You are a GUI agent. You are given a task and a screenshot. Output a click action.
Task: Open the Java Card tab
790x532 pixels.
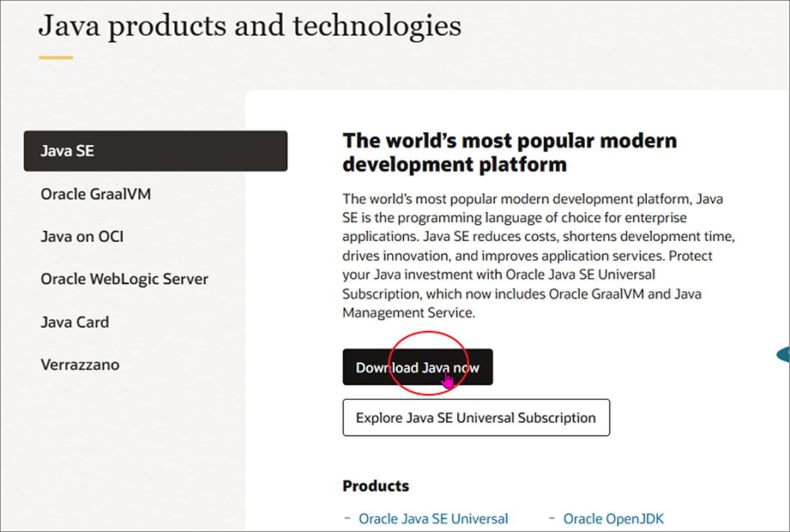click(x=75, y=322)
